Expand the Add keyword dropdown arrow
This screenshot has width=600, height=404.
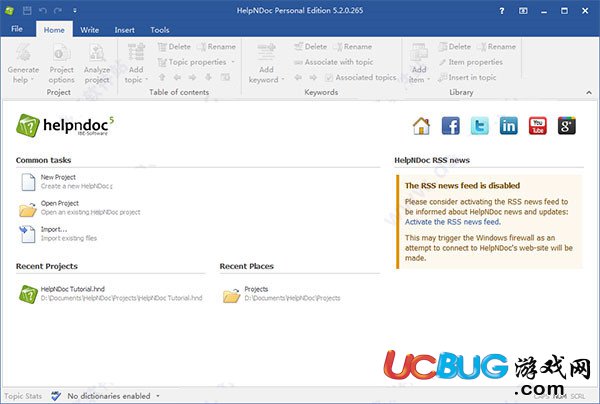[x=283, y=80]
